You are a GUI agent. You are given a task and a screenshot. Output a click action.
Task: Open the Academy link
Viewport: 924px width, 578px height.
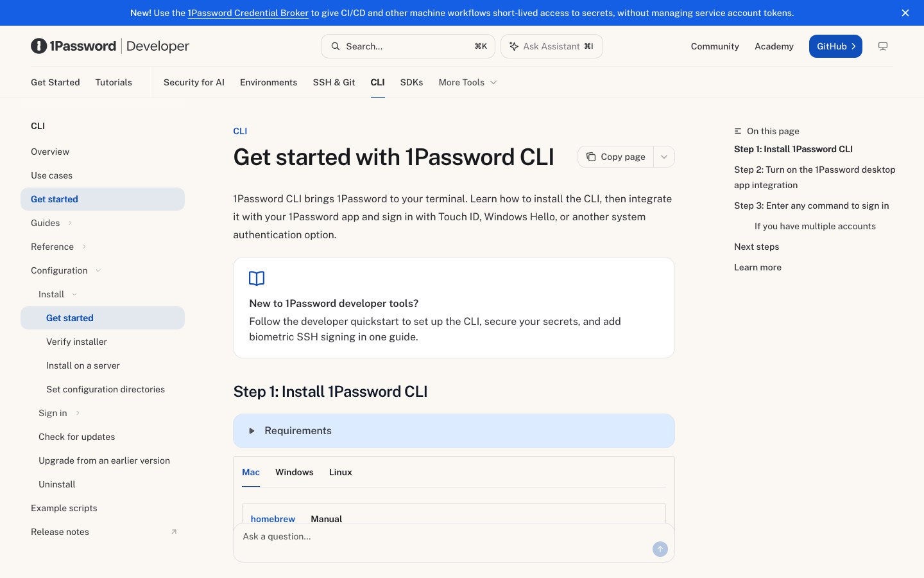click(774, 46)
